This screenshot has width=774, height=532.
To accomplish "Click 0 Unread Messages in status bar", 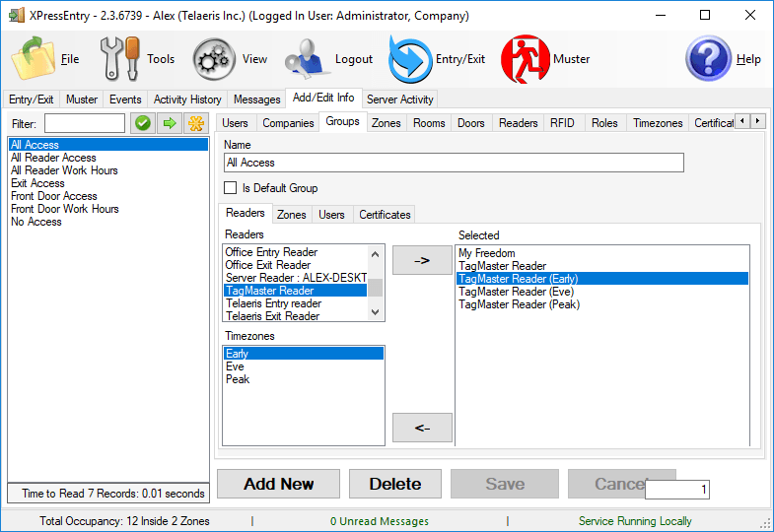I will coord(379,521).
